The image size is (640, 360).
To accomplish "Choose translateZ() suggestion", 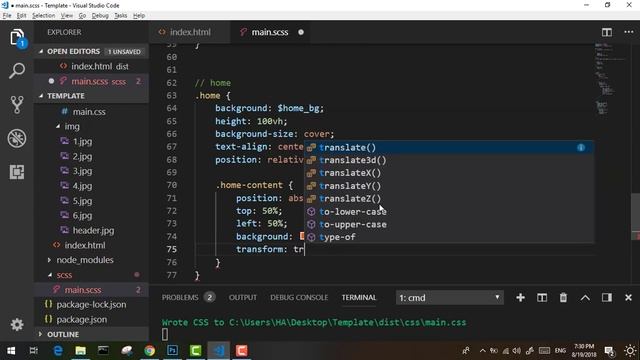I will (x=449, y=199).
